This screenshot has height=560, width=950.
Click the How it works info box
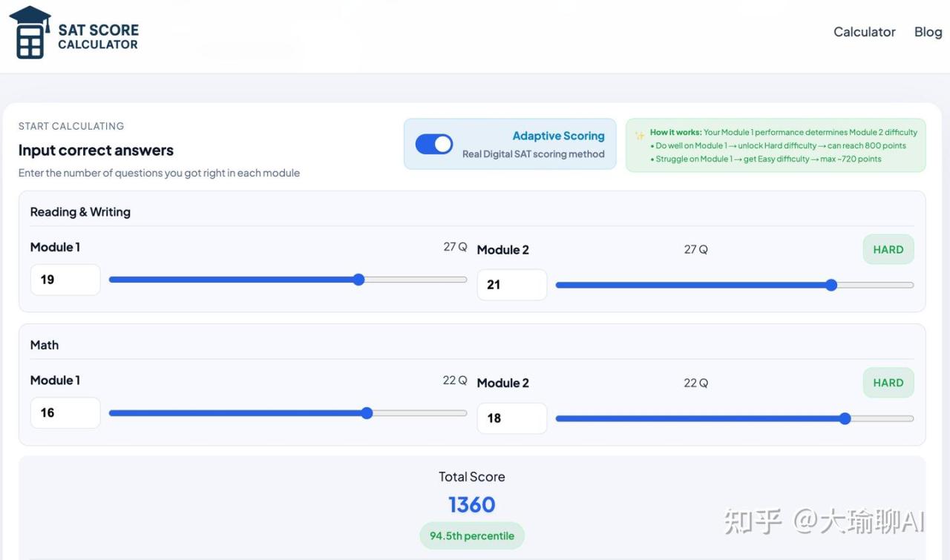click(776, 145)
